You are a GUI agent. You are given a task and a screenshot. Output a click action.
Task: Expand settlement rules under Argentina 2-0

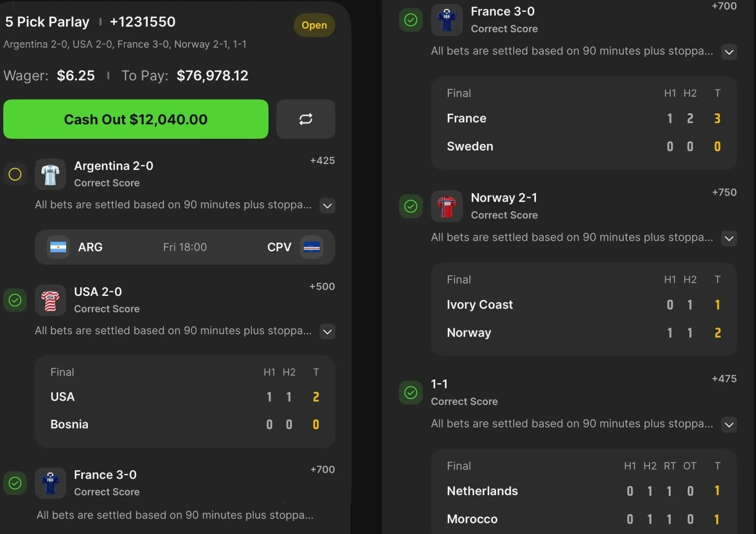point(327,205)
